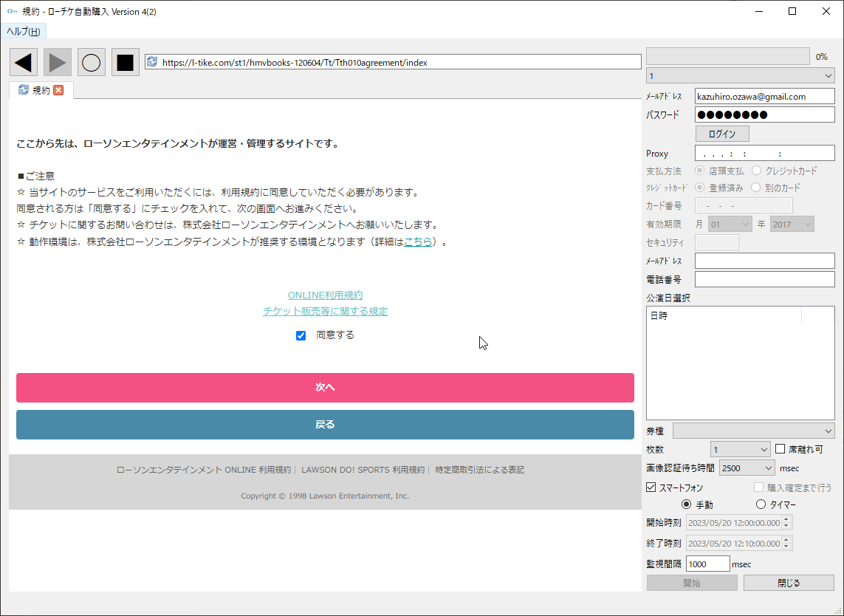Enable the 席離れ可 checkbox
844x616 pixels.
tap(780, 448)
